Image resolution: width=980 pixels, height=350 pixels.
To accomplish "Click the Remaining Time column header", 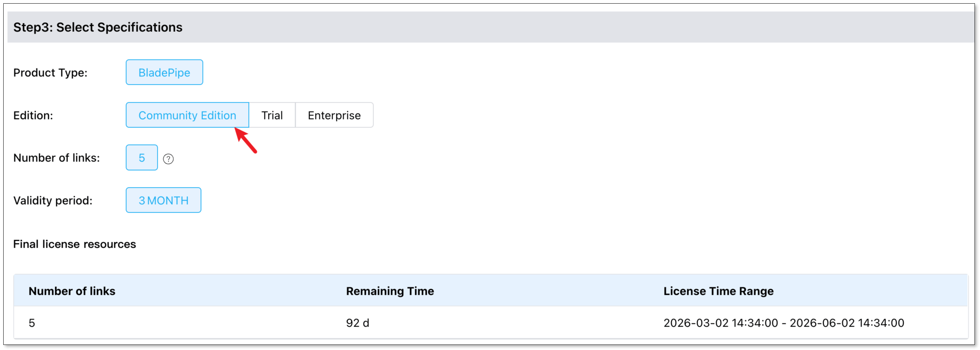I will [x=390, y=291].
